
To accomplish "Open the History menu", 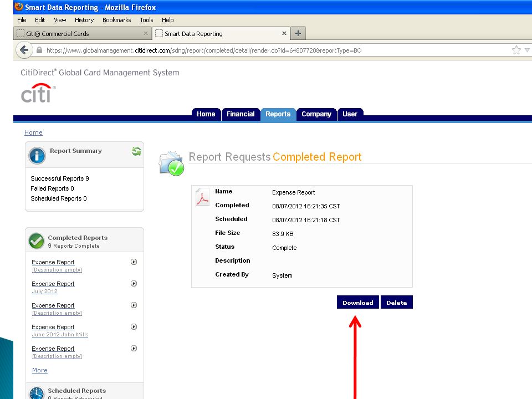I will [84, 20].
